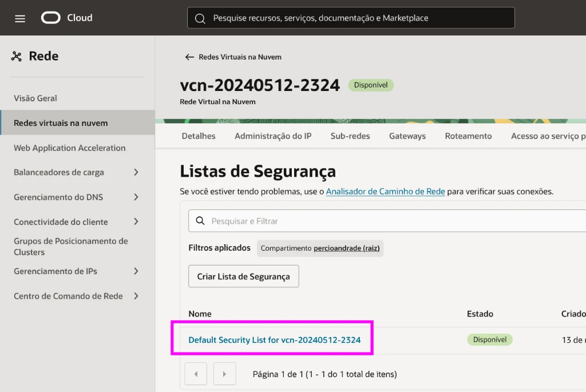Click the Disponível badge next to VCN title
This screenshot has height=392, width=586.
tap(371, 85)
